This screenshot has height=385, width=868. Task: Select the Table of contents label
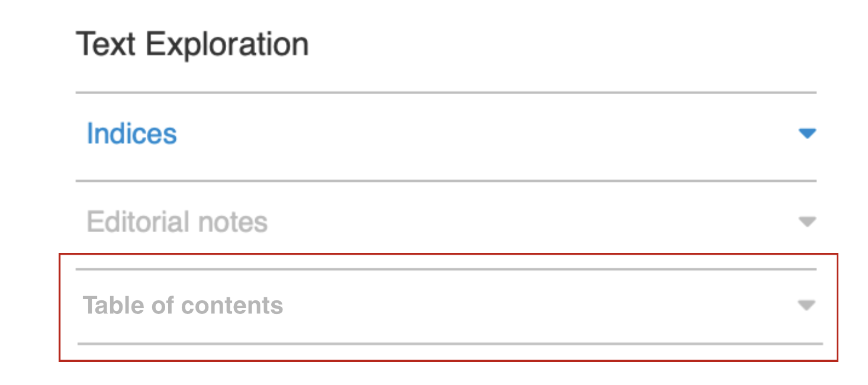click(183, 306)
